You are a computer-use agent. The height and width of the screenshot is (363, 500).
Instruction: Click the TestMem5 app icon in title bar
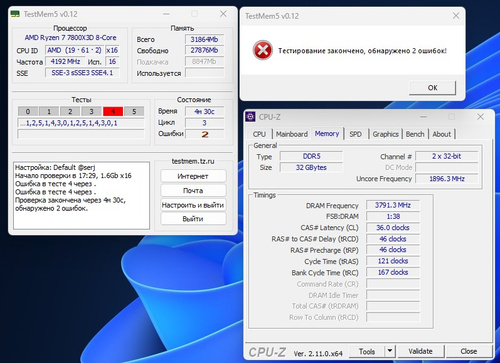[15, 14]
